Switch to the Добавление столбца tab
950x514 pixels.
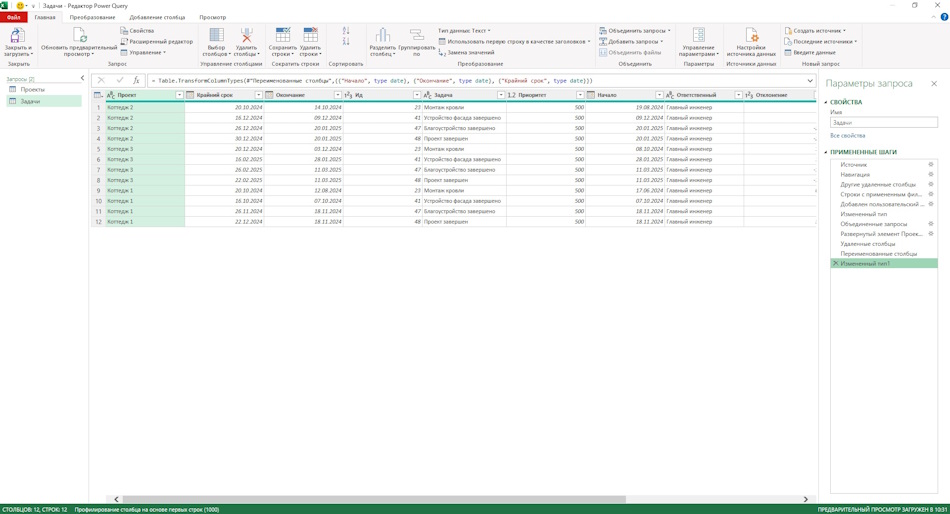[158, 17]
